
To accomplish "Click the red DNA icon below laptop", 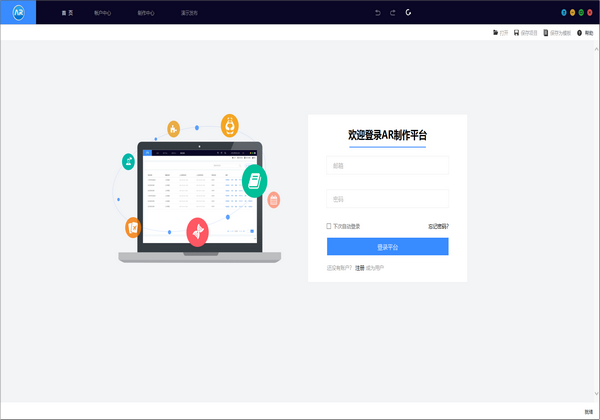I will 197,231.
